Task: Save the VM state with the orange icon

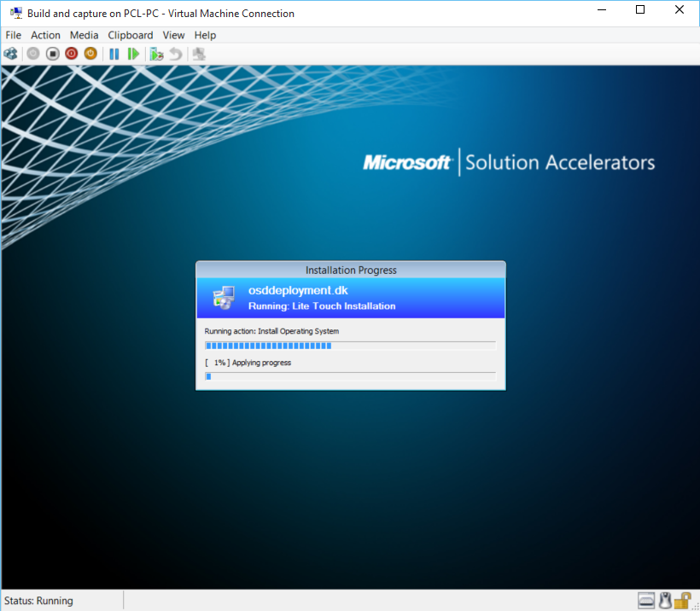Action: point(90,54)
